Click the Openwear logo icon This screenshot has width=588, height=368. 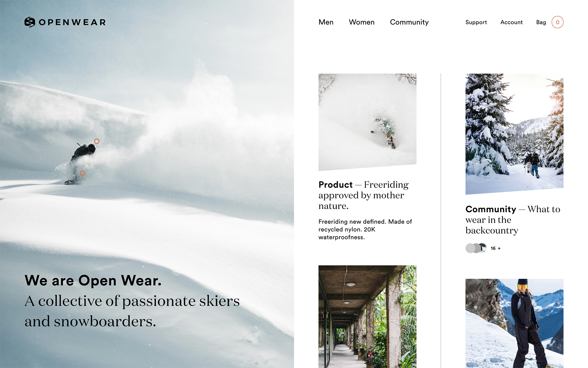click(x=30, y=22)
